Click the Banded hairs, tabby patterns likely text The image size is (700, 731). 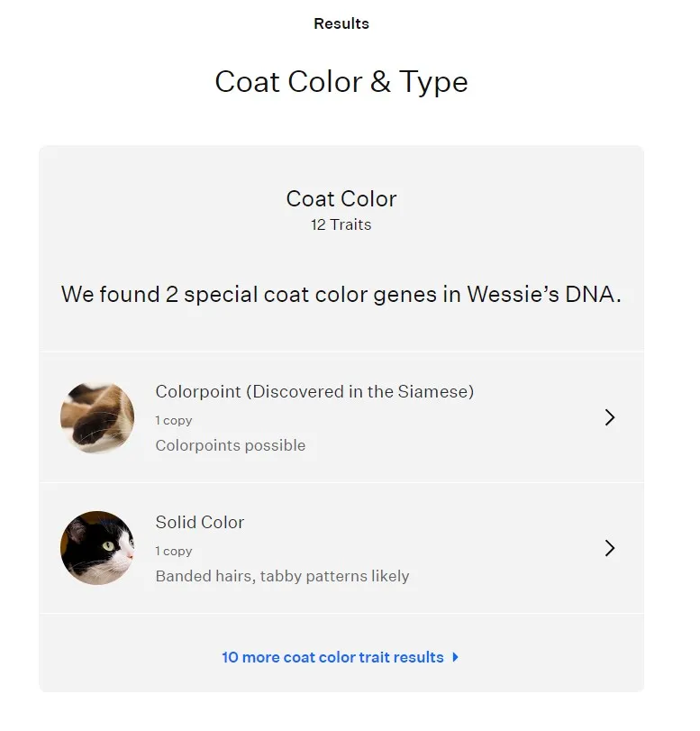pyautogui.click(x=281, y=576)
